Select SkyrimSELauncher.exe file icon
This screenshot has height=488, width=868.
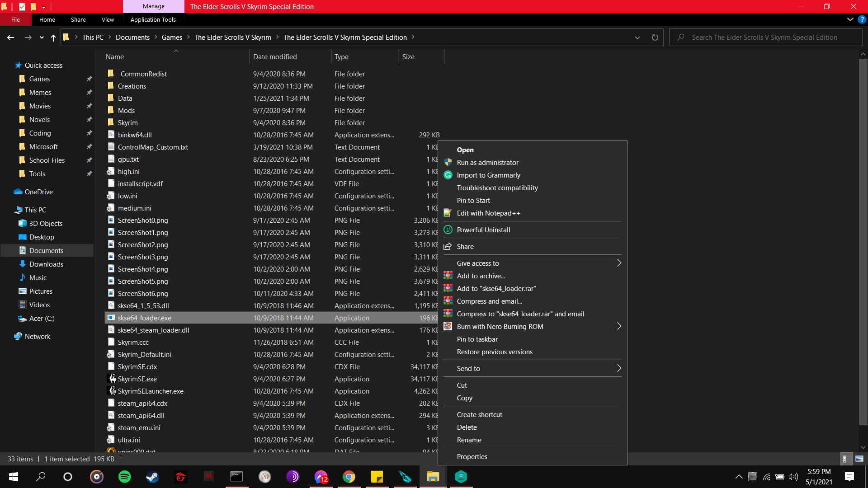pos(111,391)
